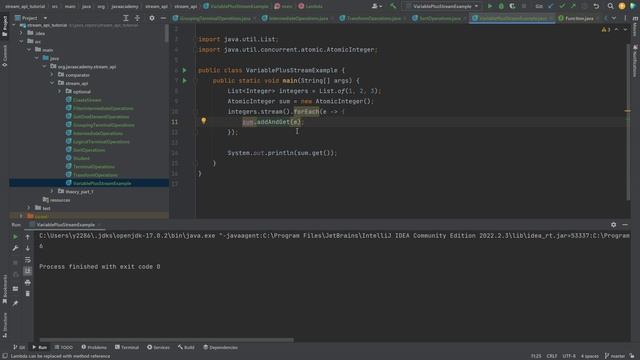Open Bookmarks side tool window
640x360 pixels.
click(x=5, y=289)
